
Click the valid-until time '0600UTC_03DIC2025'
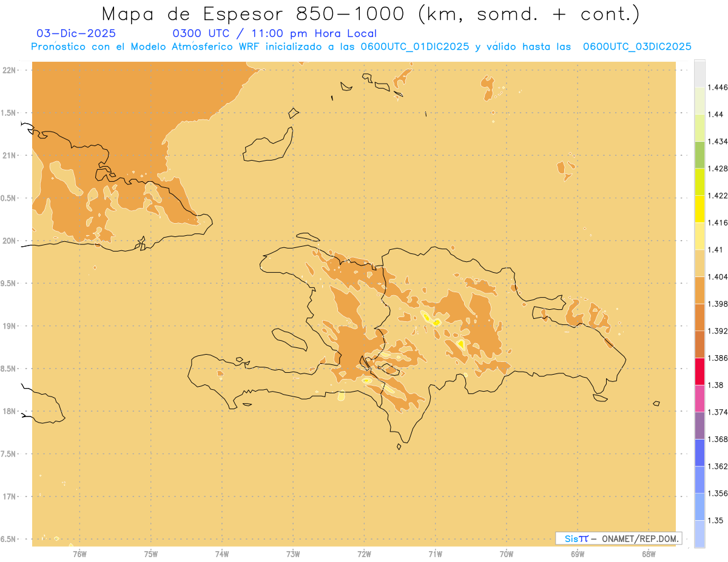tap(637, 47)
